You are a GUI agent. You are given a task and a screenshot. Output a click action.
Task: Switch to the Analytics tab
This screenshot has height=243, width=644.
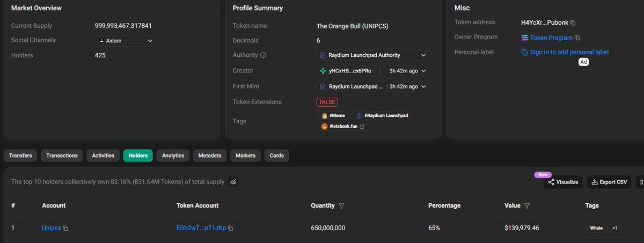173,156
